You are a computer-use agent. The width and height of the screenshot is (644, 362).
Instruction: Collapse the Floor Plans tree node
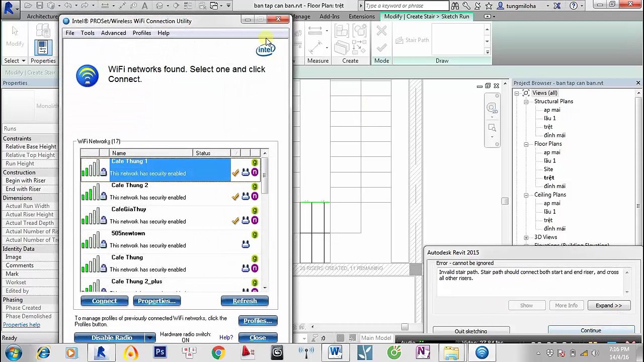coord(526,144)
